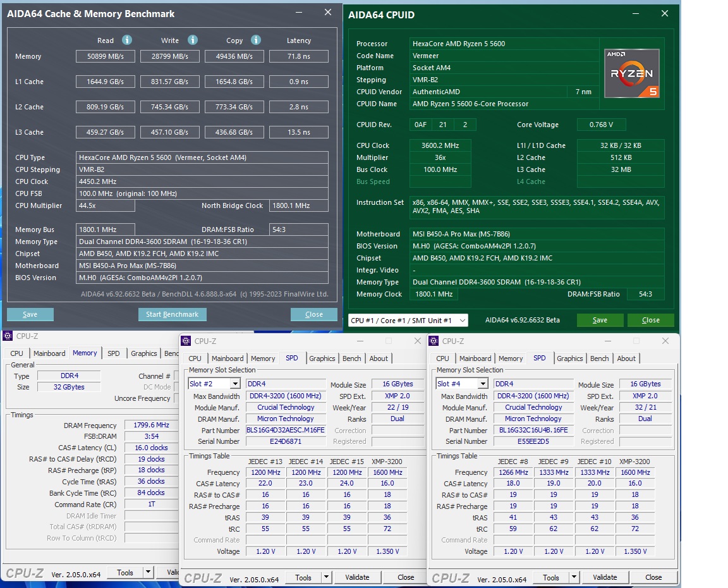Click Validate in CPU-Z Slot #4 window
This screenshot has width=728, height=588.
click(x=605, y=577)
